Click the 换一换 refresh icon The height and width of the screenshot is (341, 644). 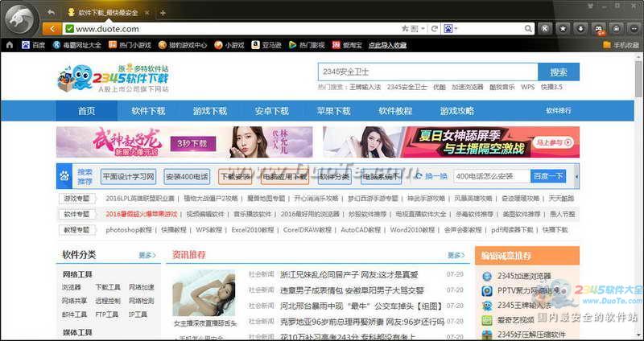coord(419,176)
